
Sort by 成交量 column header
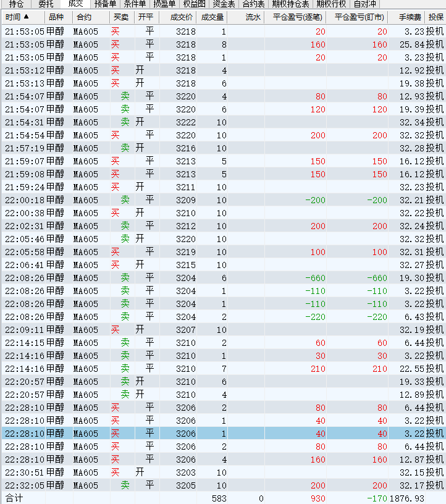click(212, 17)
